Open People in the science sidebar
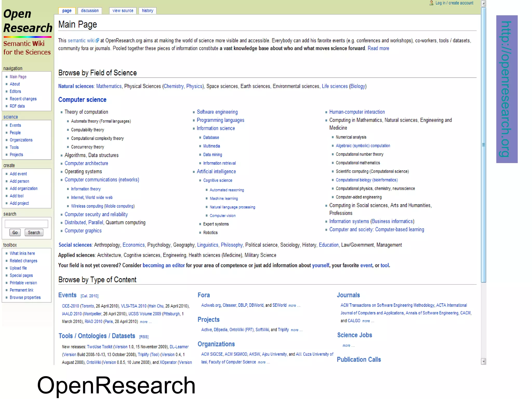The height and width of the screenshot is (399, 532). point(15,133)
